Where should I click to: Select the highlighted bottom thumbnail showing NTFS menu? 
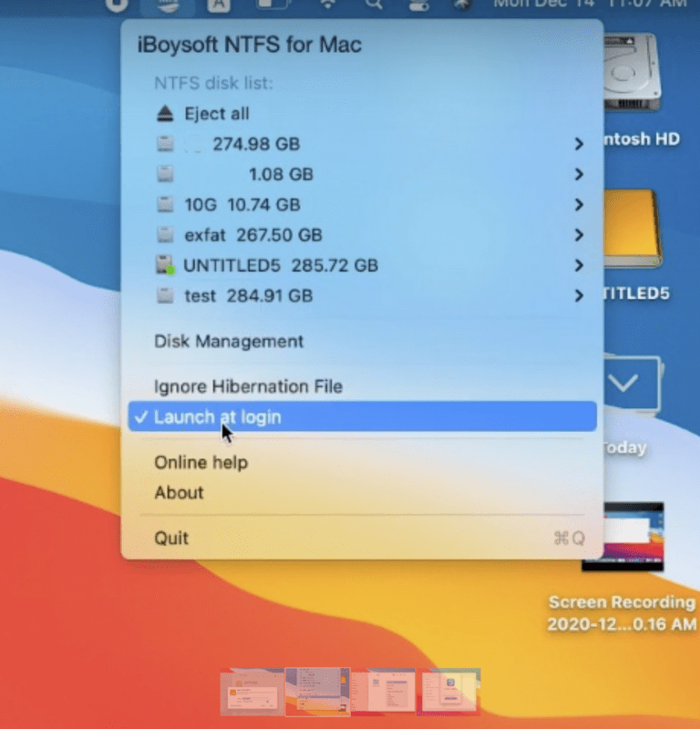[318, 692]
